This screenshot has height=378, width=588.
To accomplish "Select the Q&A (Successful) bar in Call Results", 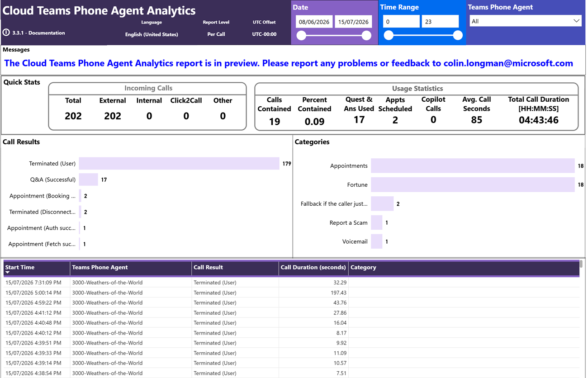I will click(89, 180).
